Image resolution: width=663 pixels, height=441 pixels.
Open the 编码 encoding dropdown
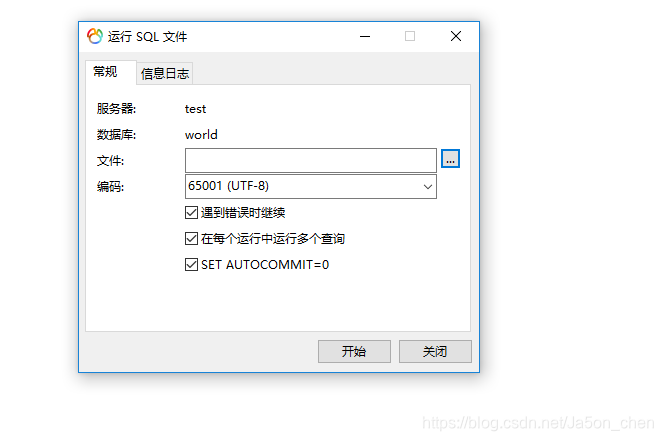[311, 186]
